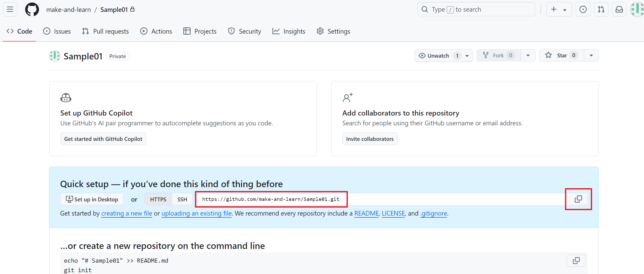Open the hamburger navigation menu
Image resolution: width=644 pixels, height=274 pixels.
coord(10,9)
